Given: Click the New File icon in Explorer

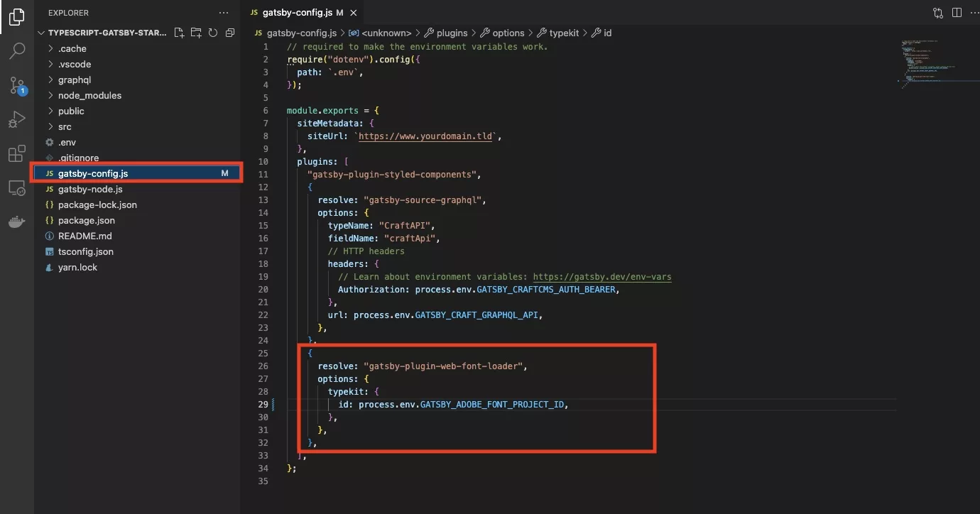Looking at the screenshot, I should [x=179, y=33].
